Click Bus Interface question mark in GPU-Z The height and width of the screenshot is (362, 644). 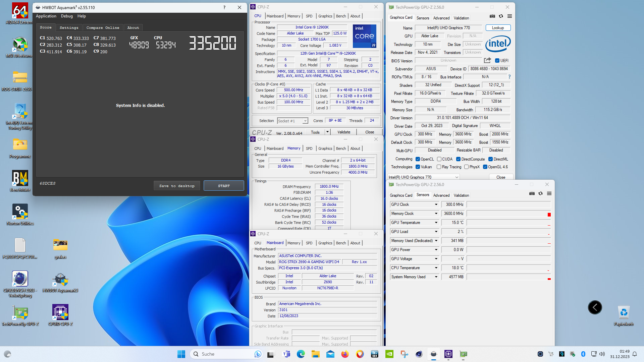509,77
